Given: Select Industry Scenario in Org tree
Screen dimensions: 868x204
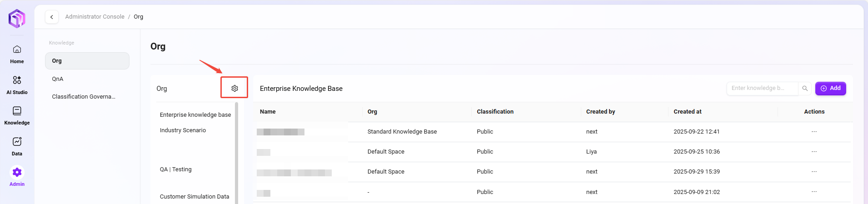Looking at the screenshot, I should click(183, 130).
